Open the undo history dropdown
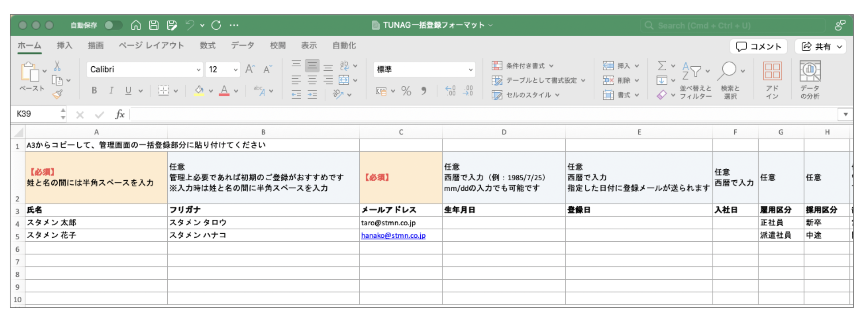Screen dimensions: 868x319 click(x=202, y=26)
